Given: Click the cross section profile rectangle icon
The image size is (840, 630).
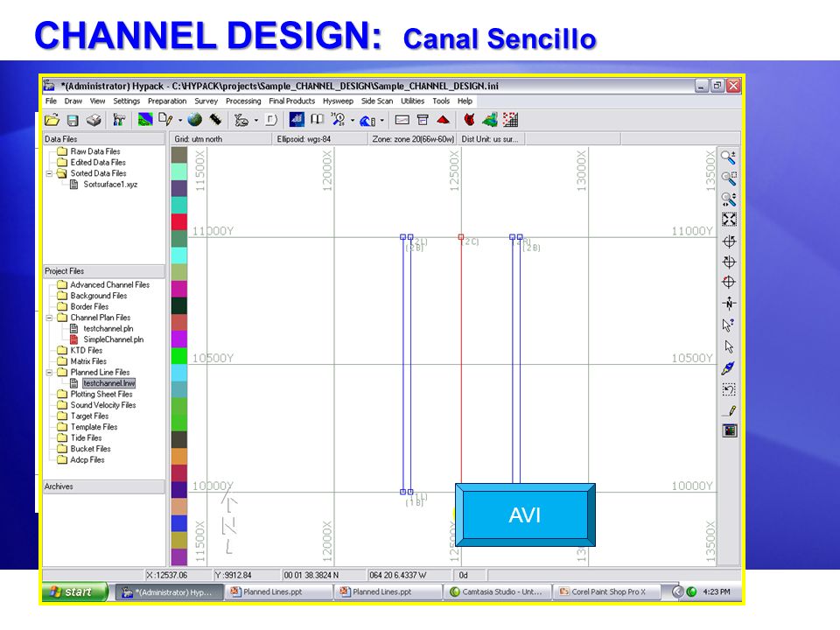Looking at the screenshot, I should point(402,120).
